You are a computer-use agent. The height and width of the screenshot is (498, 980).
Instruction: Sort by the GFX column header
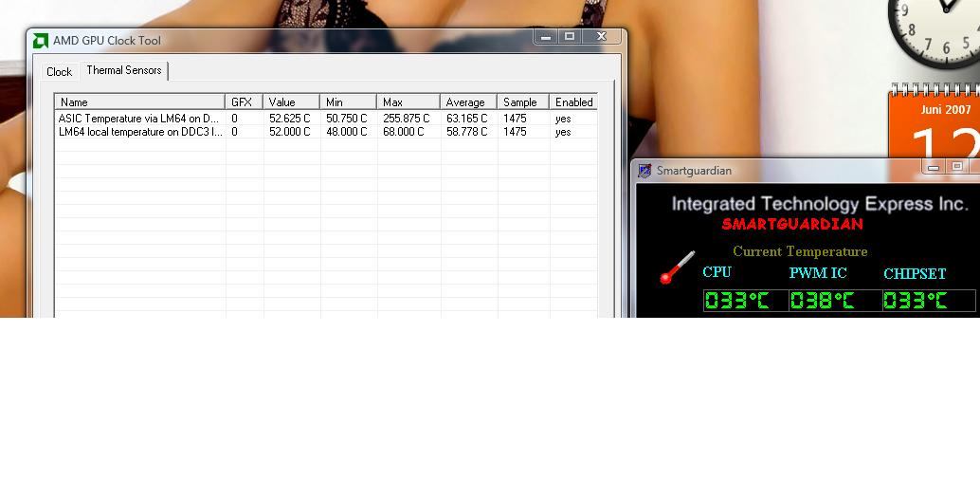pos(244,102)
